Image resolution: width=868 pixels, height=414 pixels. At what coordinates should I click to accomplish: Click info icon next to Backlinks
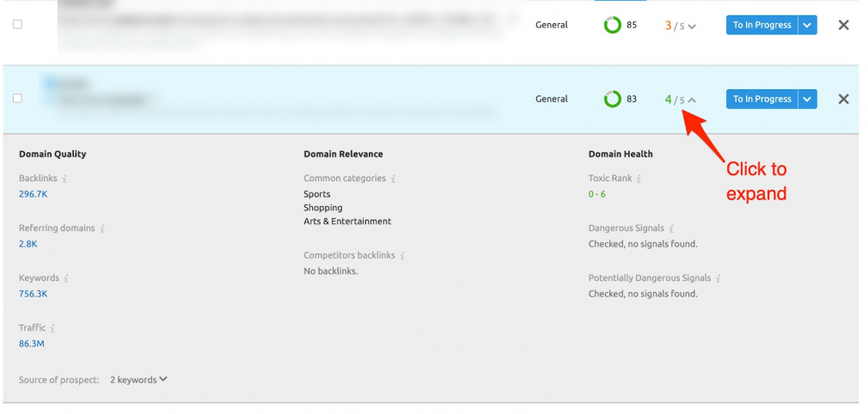[64, 179]
